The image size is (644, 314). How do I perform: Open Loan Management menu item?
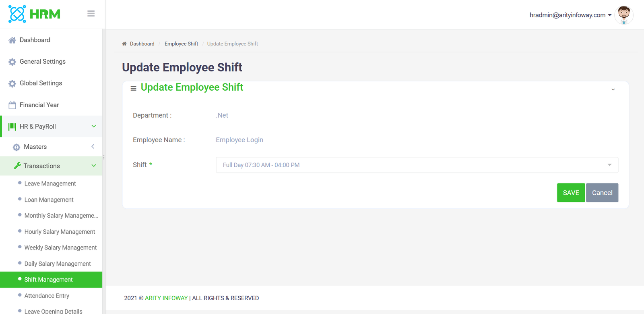[49, 200]
